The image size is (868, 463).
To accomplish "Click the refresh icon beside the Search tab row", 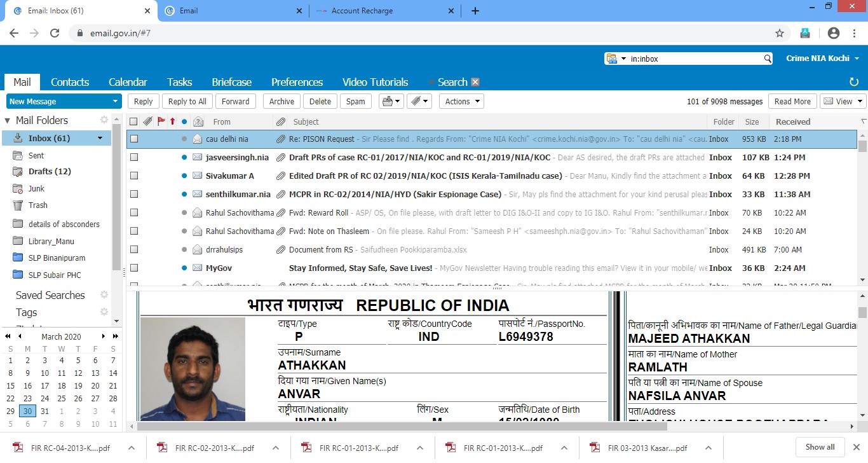I will point(854,82).
